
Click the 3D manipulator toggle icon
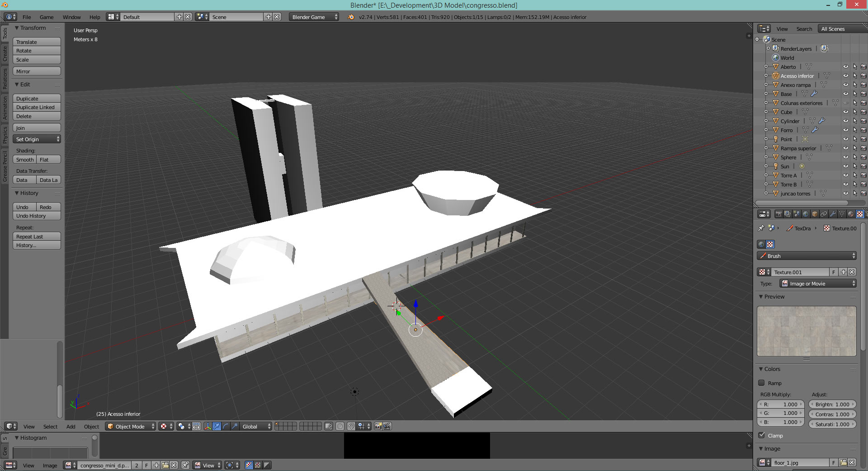(x=208, y=426)
